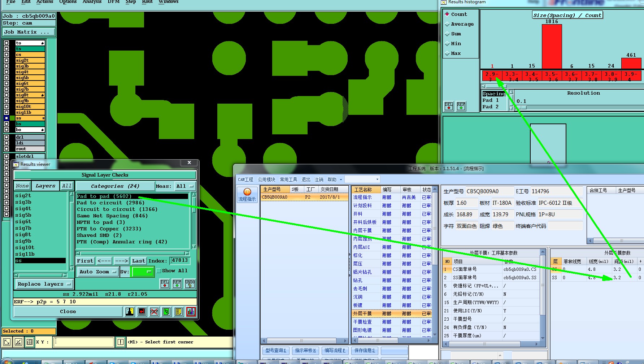Open the histogram icon in Results viewer
The height and width of the screenshot is (364, 644).
[x=191, y=311]
